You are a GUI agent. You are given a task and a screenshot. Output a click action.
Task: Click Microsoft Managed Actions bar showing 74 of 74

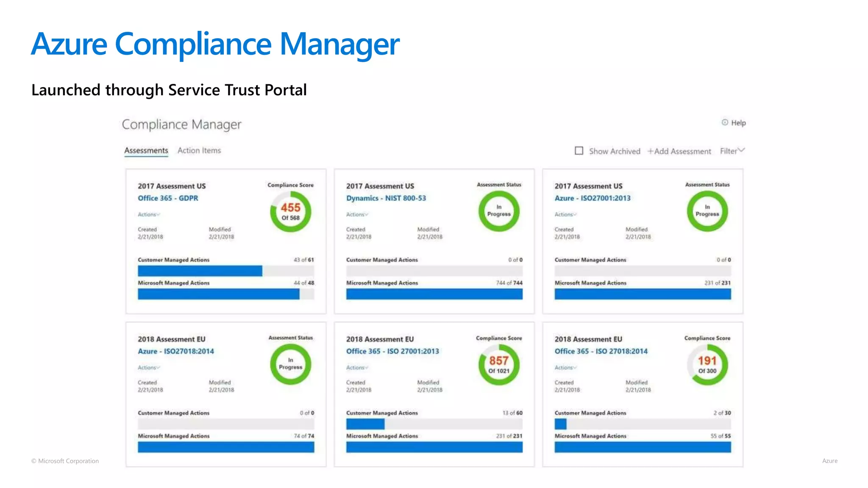[x=226, y=447]
